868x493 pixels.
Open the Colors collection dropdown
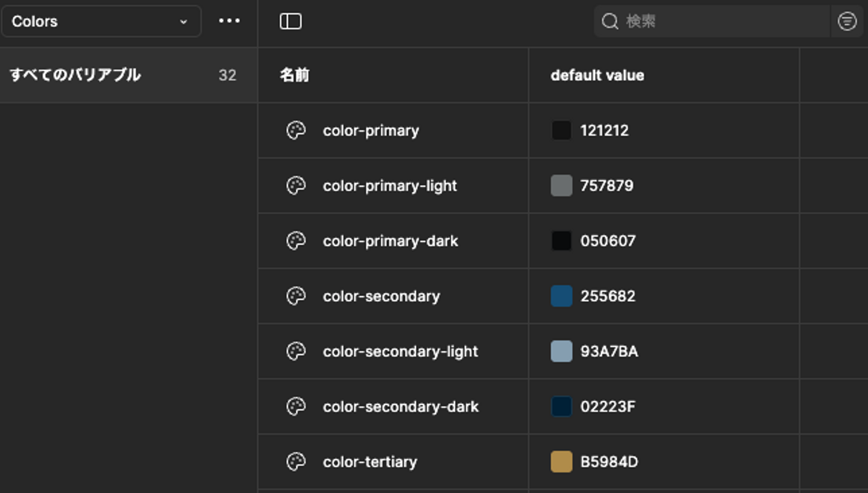tap(101, 22)
